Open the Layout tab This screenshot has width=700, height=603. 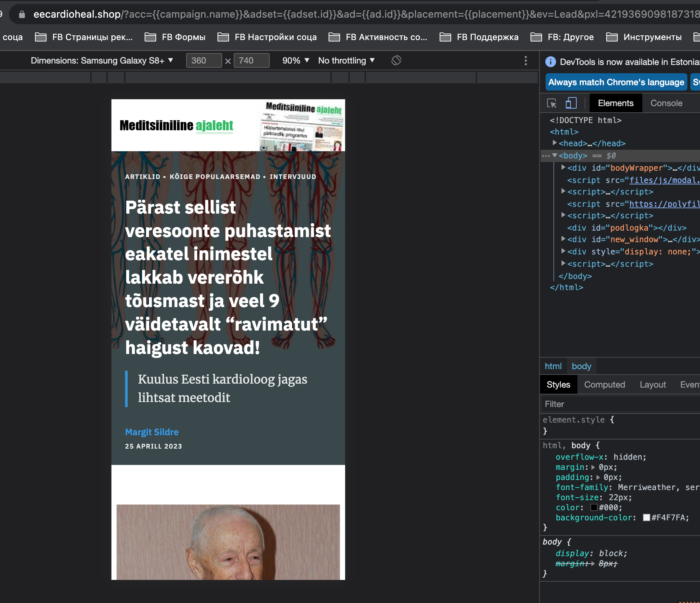[x=653, y=385]
